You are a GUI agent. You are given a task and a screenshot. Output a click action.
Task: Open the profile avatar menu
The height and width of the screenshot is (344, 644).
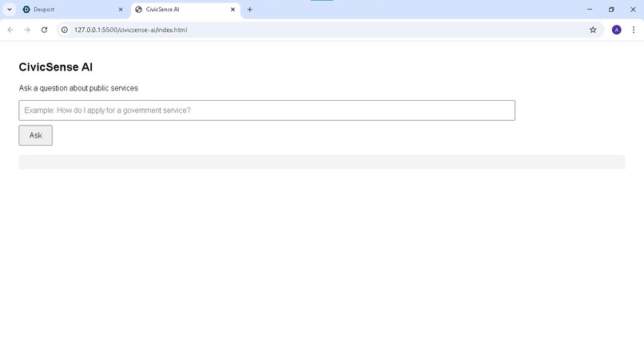[x=617, y=30]
